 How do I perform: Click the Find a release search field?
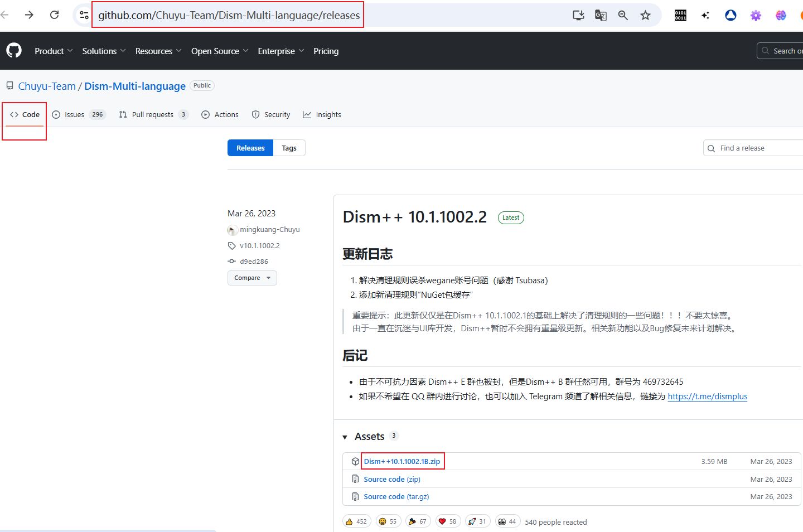coord(756,148)
